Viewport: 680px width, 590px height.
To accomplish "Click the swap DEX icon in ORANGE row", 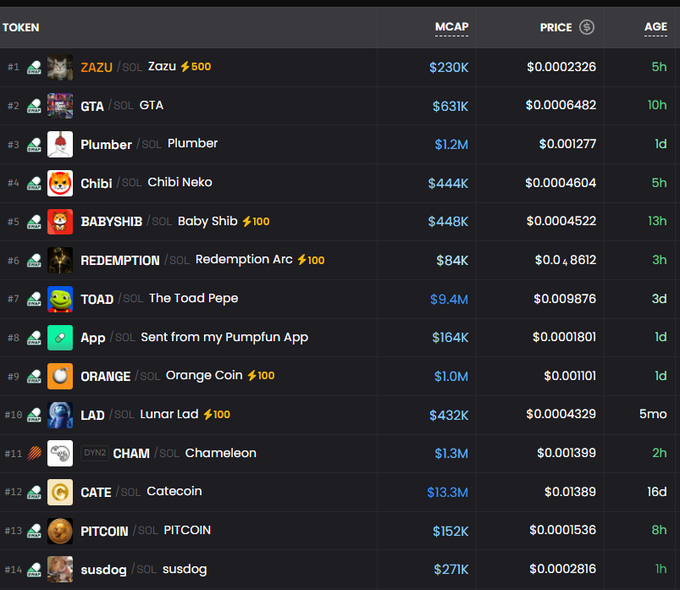I will click(x=34, y=377).
